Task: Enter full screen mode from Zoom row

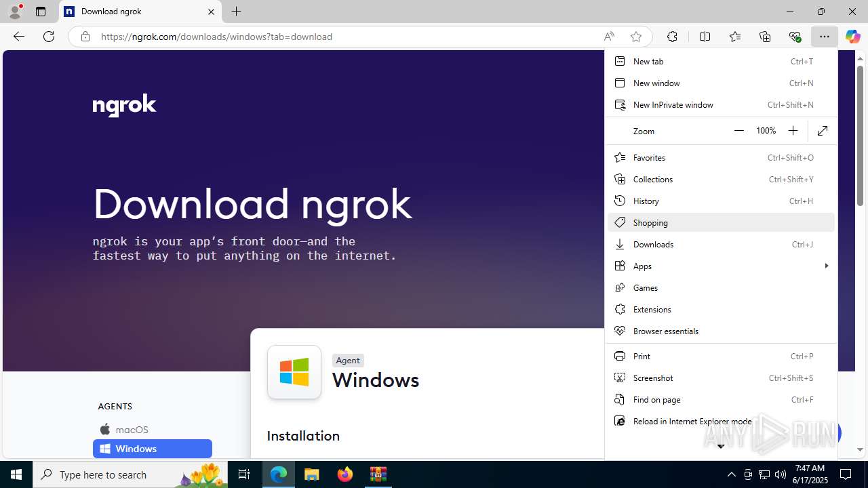Action: click(x=823, y=131)
